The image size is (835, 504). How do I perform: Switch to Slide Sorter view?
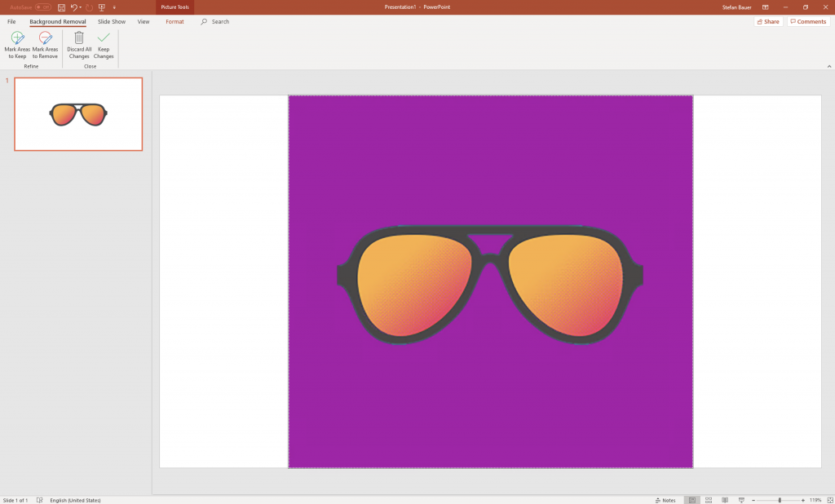[709, 500]
